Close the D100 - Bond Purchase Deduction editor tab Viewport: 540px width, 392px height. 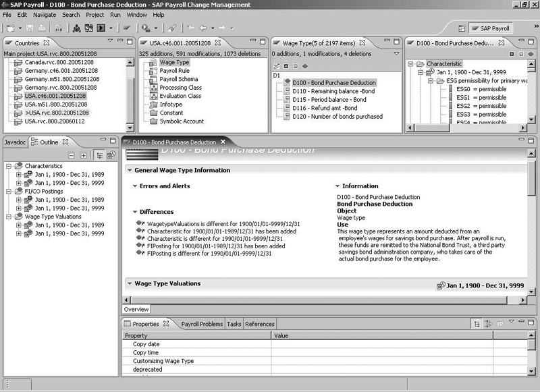coord(223,142)
